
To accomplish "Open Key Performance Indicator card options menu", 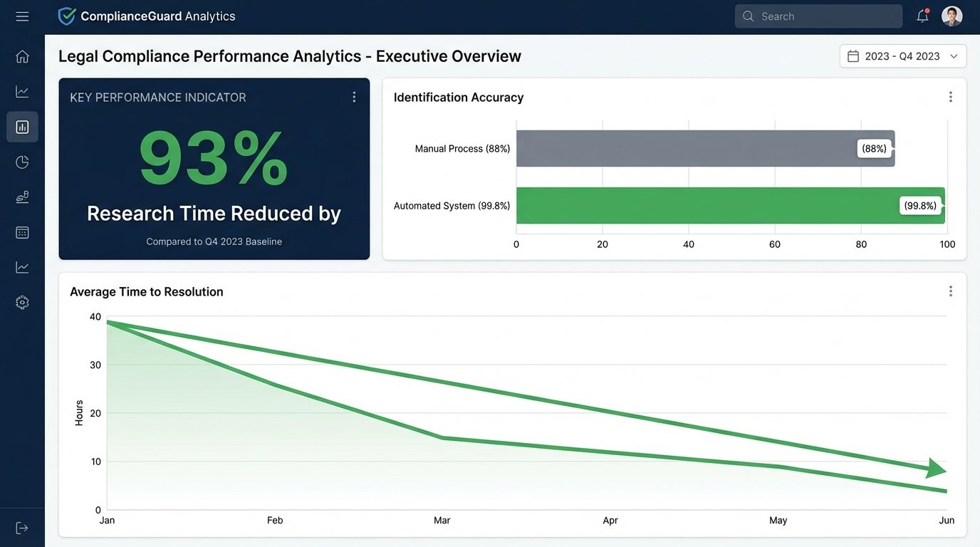I will [354, 97].
